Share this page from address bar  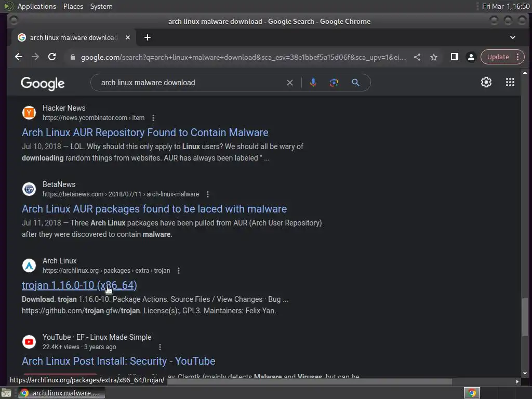[x=417, y=57]
